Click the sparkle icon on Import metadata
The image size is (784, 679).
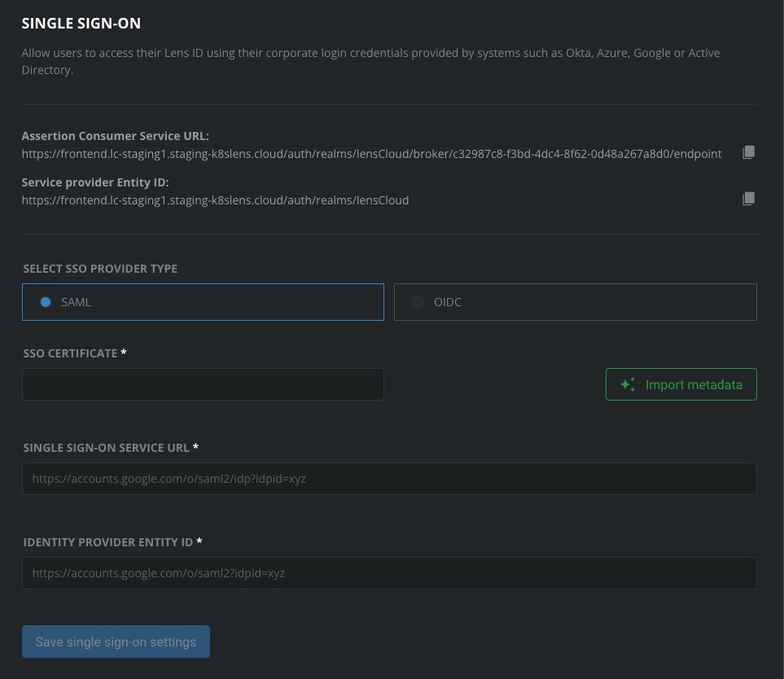(628, 384)
